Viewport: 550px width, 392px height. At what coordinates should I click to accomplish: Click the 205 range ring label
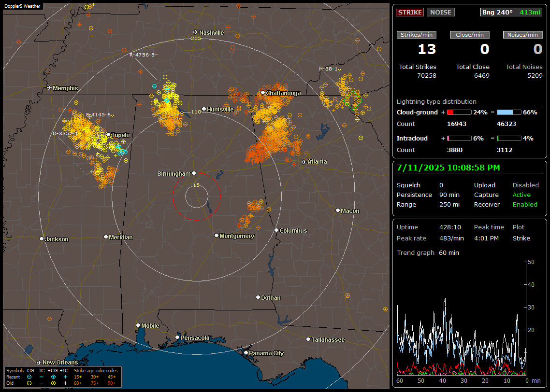196,38
